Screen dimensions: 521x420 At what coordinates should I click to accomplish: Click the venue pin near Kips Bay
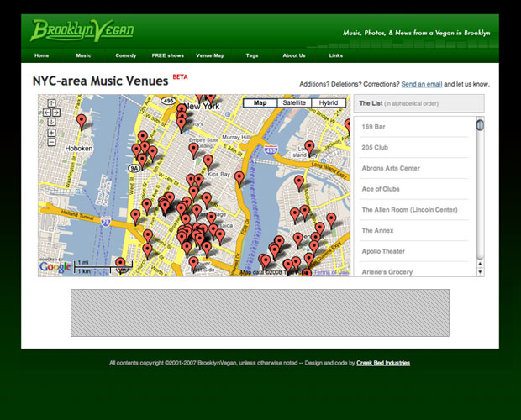pyautogui.click(x=208, y=162)
